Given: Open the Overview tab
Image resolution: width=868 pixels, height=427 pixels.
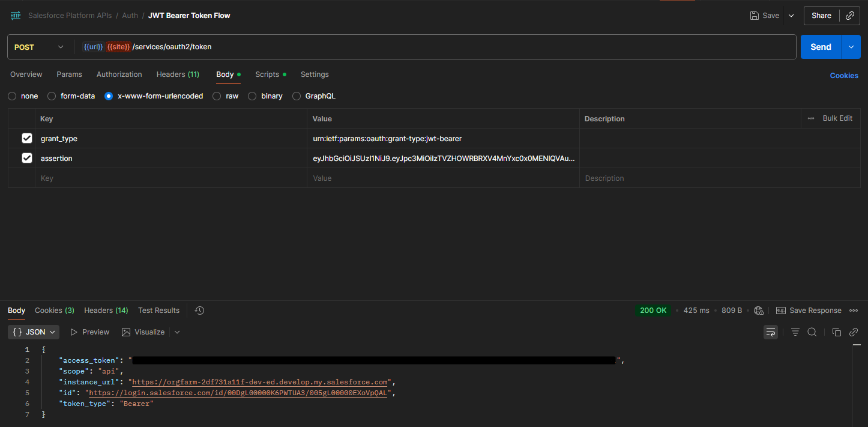Looking at the screenshot, I should pyautogui.click(x=26, y=74).
